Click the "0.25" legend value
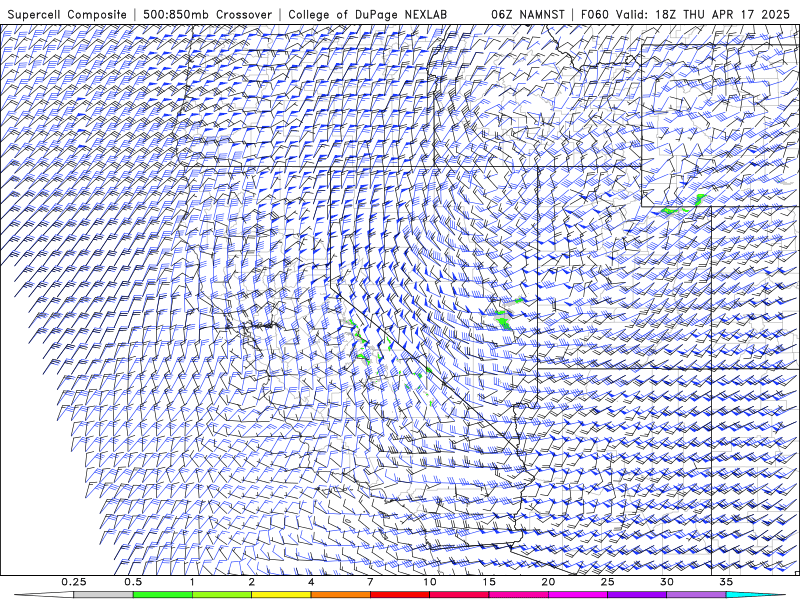This screenshot has height=600, width=800. (74, 582)
